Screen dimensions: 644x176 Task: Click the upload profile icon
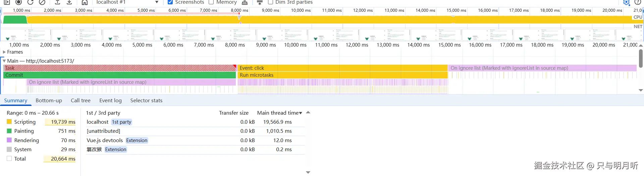(58, 2)
